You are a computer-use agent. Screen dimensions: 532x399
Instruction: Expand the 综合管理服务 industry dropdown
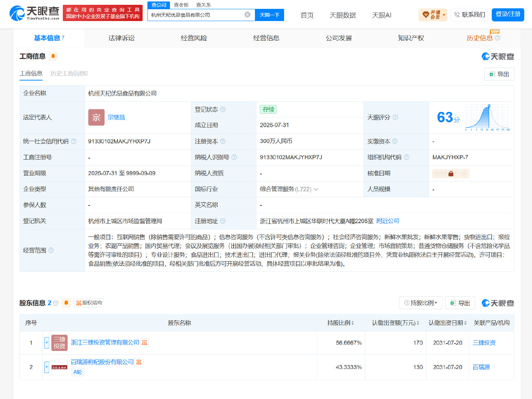(316, 189)
